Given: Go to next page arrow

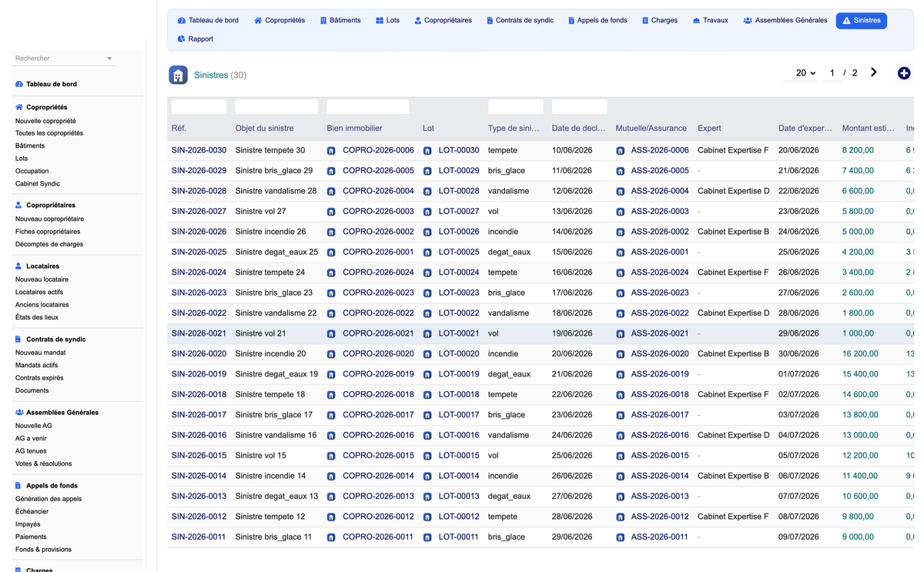Looking at the screenshot, I should pyautogui.click(x=874, y=72).
